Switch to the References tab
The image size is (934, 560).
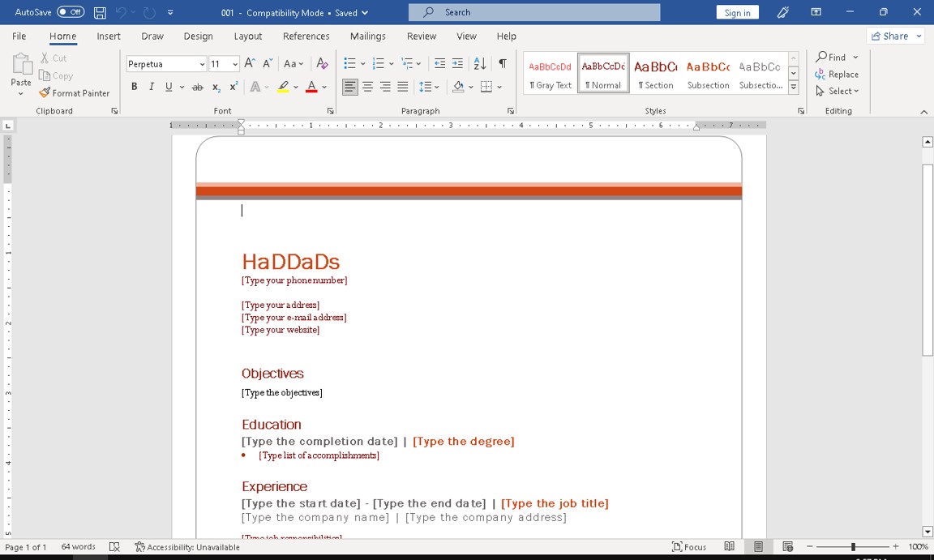306,36
